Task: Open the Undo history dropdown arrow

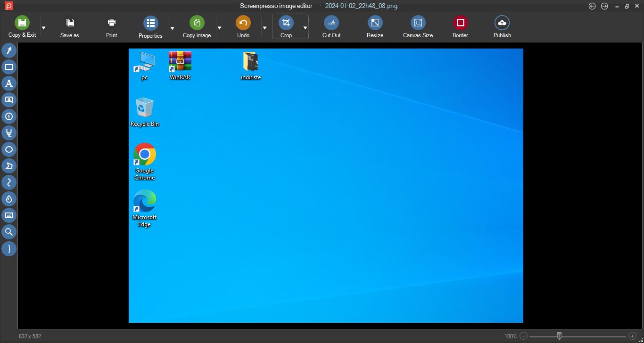Action: tap(264, 28)
